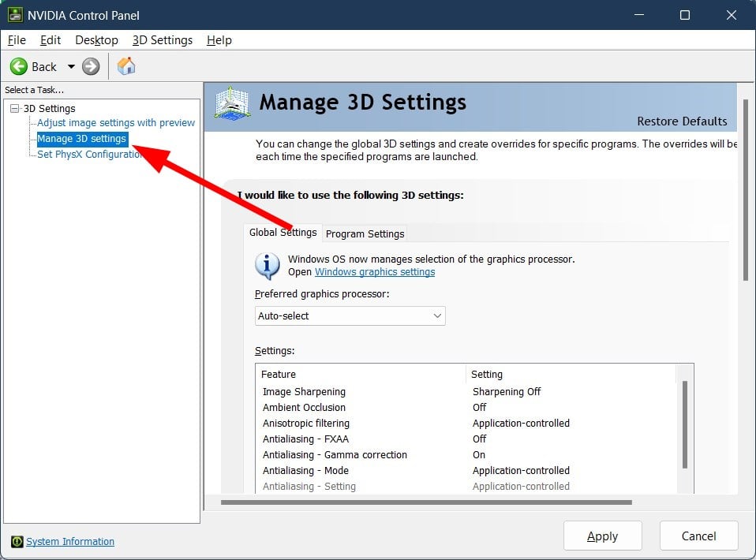Switch to the Program Settings tab
The width and height of the screenshot is (756, 560).
click(365, 233)
